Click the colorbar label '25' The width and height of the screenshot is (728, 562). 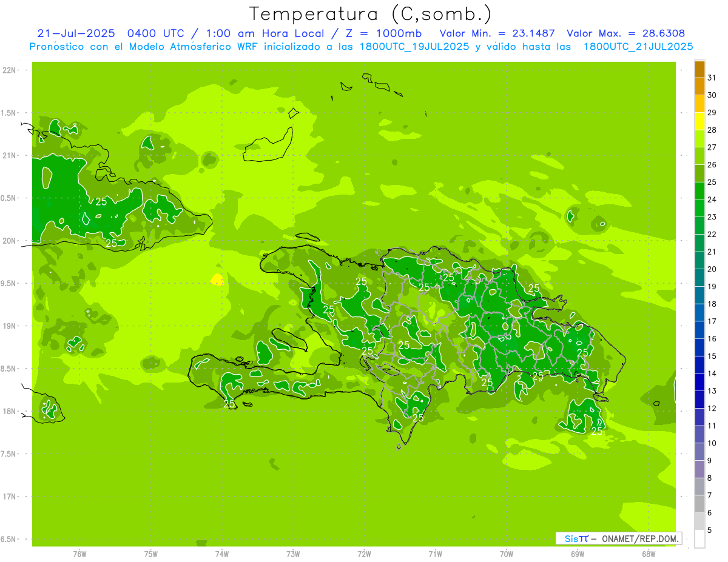(x=712, y=182)
